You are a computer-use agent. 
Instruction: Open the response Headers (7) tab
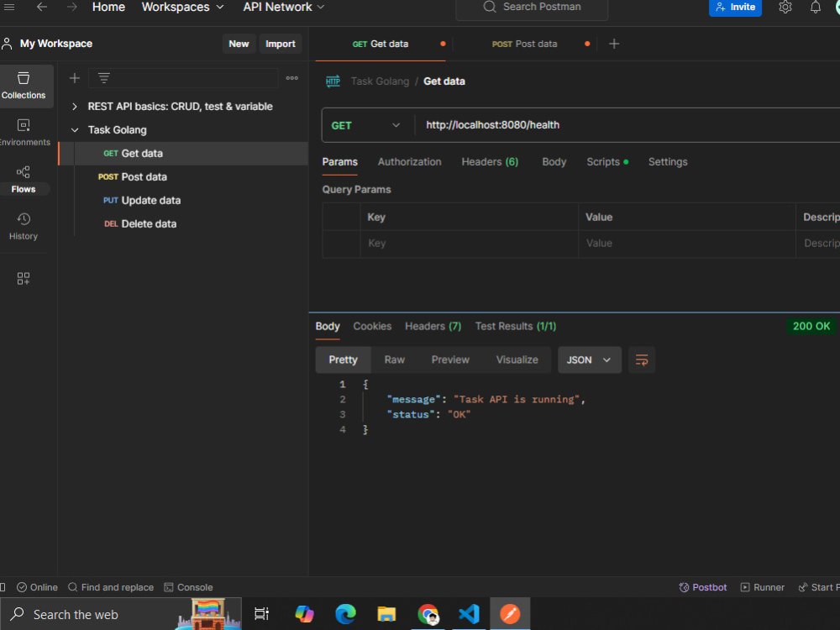433,326
